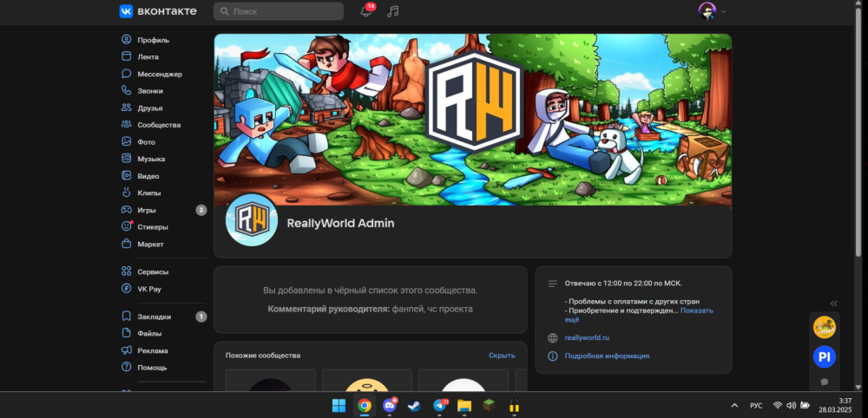This screenshot has height=418, width=868.
Task: Open the yellow avatar chat in right dock
Action: coord(825,327)
